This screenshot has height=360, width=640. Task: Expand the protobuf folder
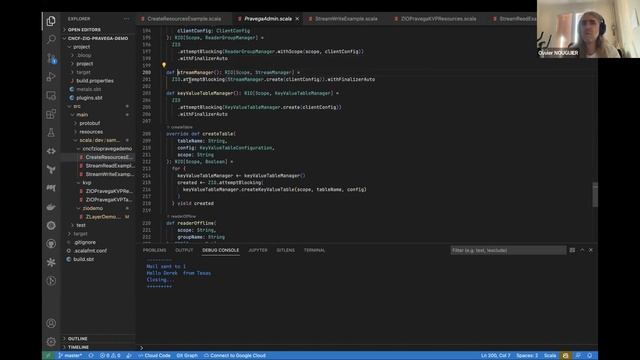89,123
